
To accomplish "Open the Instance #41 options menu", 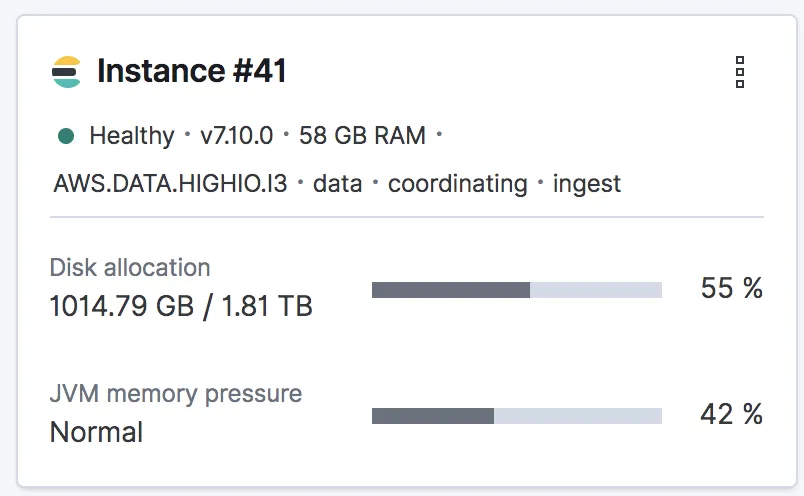I will 740,72.
